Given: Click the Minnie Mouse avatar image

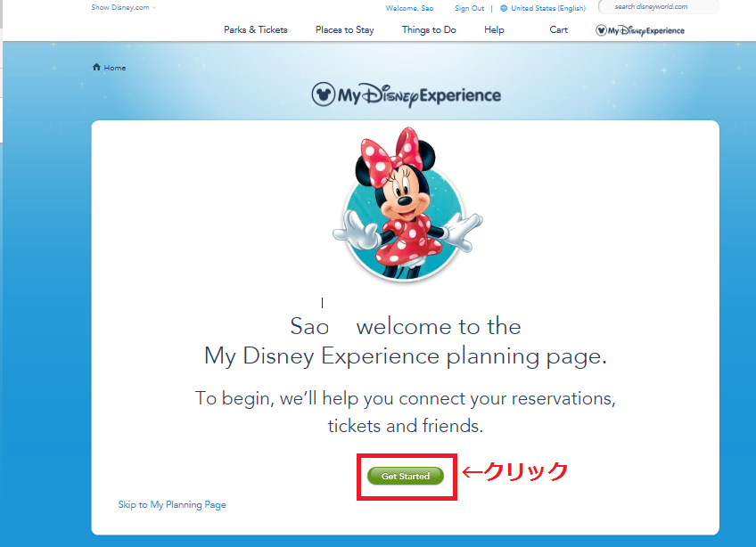Looking at the screenshot, I should pos(406,204).
